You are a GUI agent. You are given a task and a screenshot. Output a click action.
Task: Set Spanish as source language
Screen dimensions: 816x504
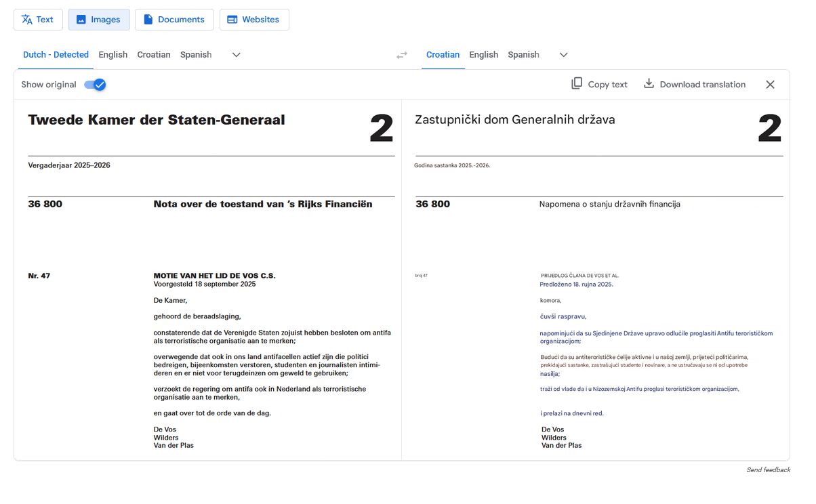click(196, 55)
